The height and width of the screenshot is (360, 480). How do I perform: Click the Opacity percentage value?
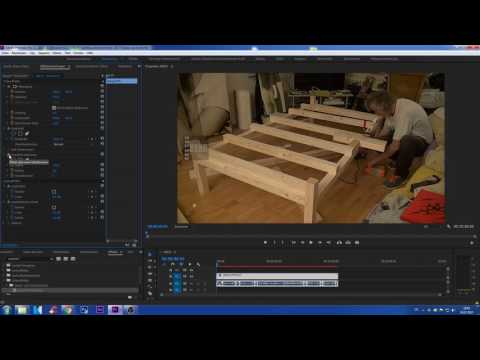(58, 139)
